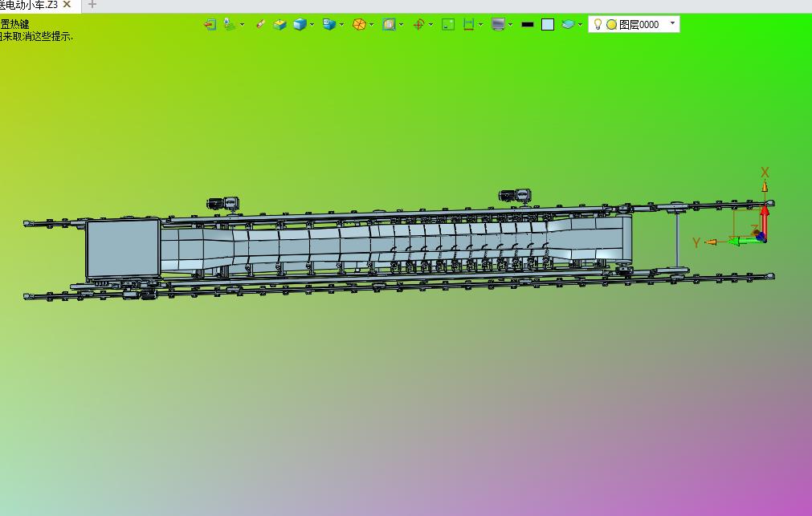The image size is (812, 516).
Task: Click the green square frame icon
Action: pos(448,24)
